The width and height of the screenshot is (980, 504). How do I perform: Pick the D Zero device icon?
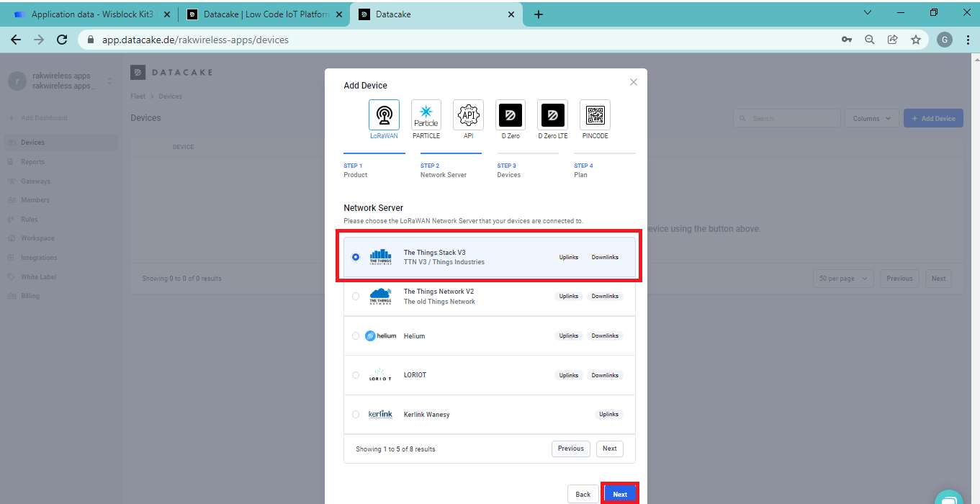click(x=511, y=115)
